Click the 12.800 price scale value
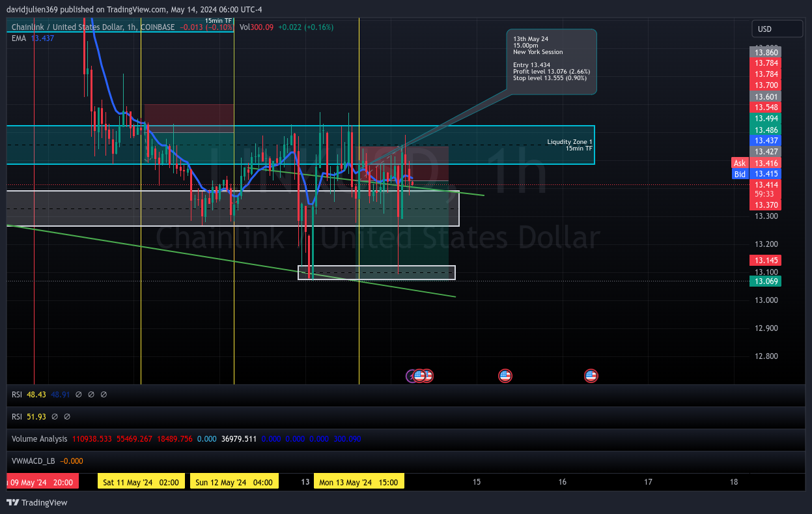Screen dimensions: 812x514 pyautogui.click(x=766, y=356)
